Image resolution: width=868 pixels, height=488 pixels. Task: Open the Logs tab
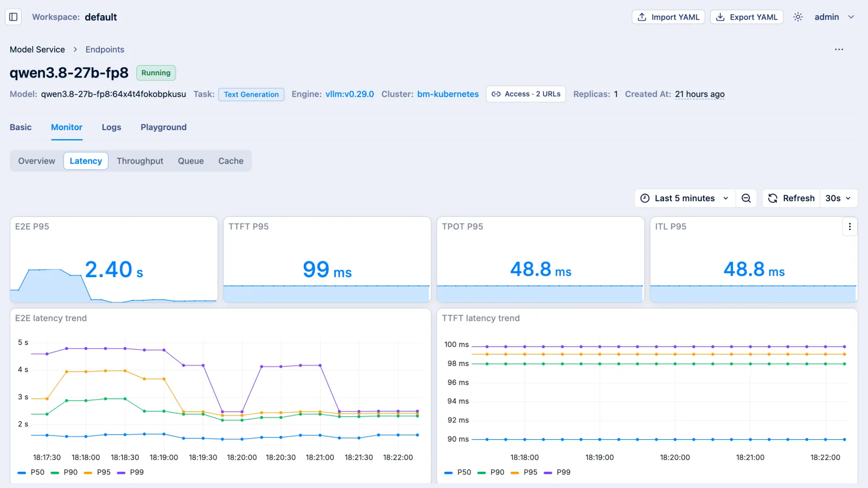pyautogui.click(x=111, y=127)
